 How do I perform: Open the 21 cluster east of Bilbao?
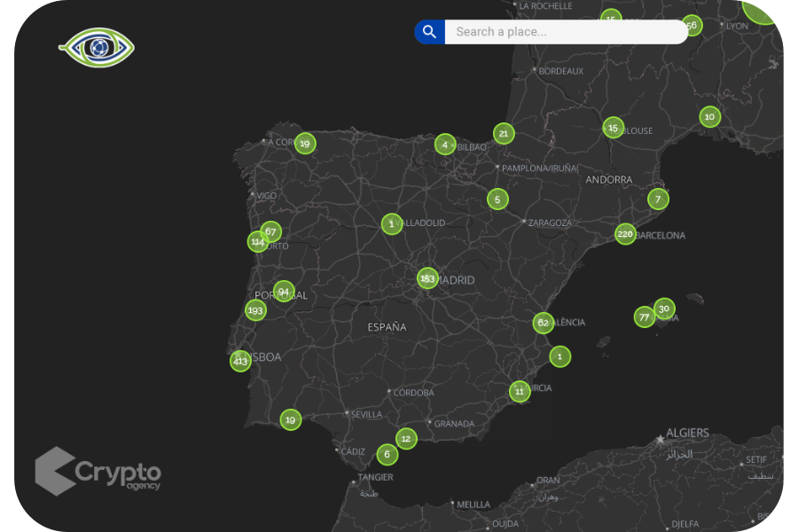tap(504, 134)
